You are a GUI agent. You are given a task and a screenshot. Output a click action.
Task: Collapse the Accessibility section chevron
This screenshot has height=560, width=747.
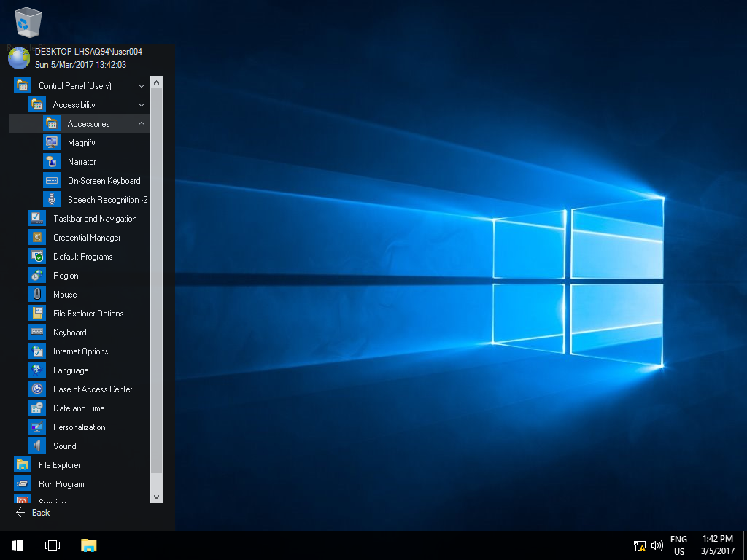click(142, 105)
